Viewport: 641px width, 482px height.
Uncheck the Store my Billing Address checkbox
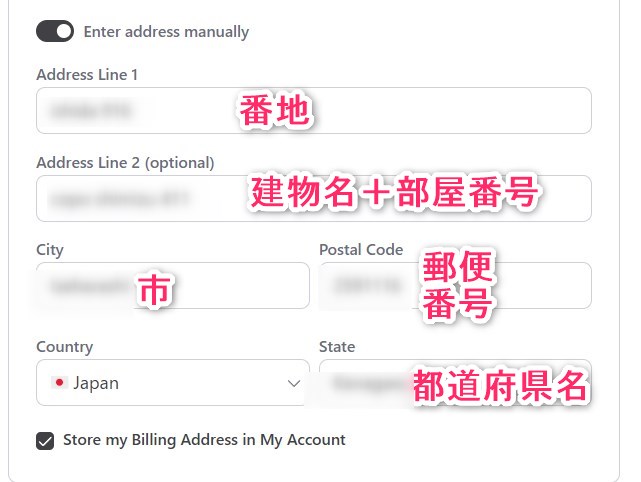pyautogui.click(x=45, y=440)
